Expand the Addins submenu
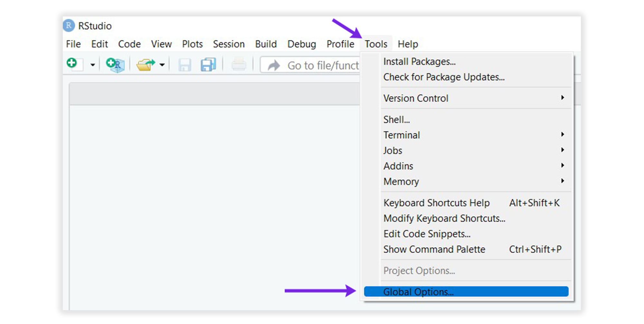Screen dimensions: 644x324 [466, 166]
